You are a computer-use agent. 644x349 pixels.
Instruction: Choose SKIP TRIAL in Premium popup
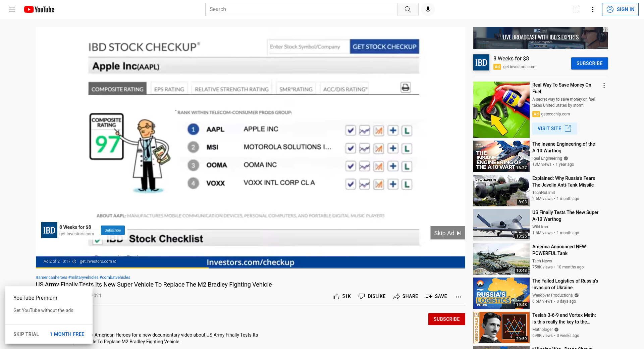pos(26,334)
